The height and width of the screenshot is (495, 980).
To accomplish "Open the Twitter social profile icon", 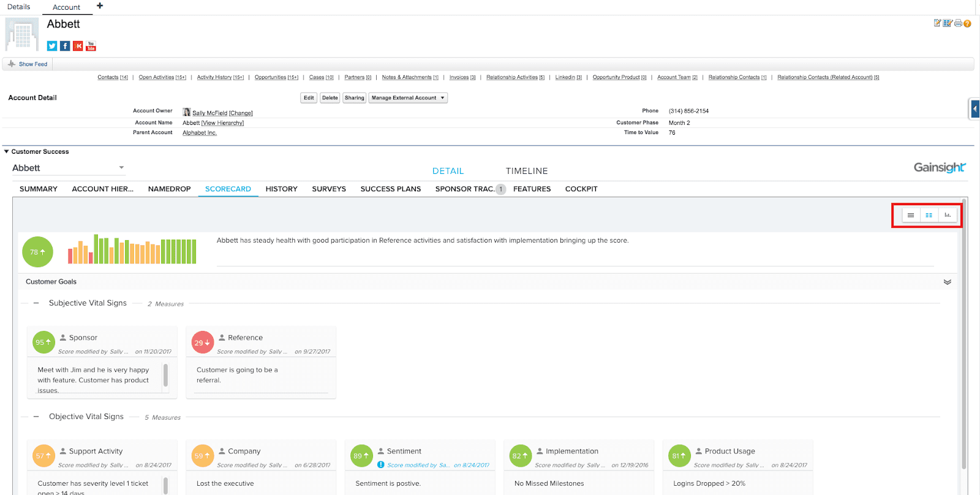I will [x=52, y=46].
